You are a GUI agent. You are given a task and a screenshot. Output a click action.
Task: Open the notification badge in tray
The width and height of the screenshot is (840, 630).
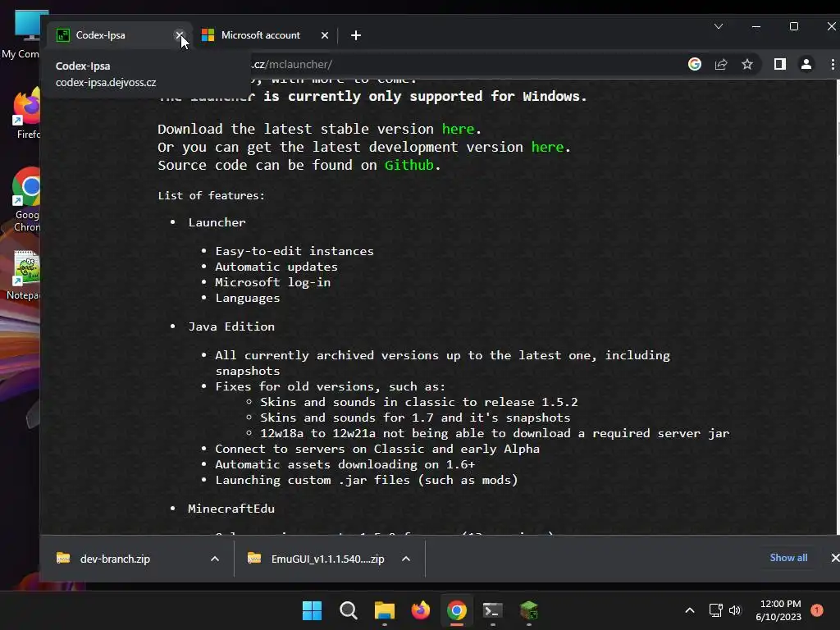click(x=817, y=610)
